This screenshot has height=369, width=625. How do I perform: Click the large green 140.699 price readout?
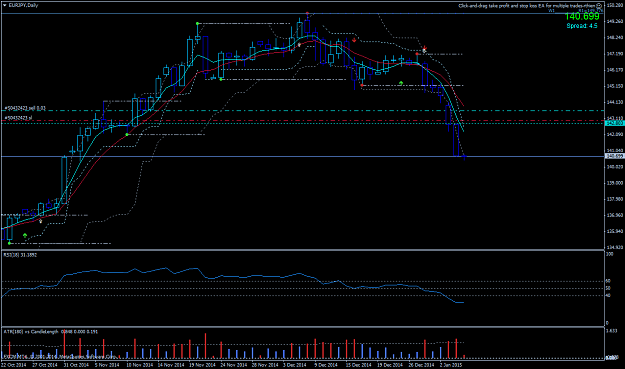582,16
